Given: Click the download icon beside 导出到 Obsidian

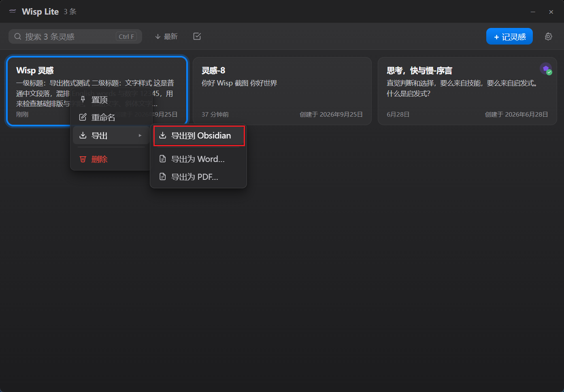Looking at the screenshot, I should click(163, 136).
